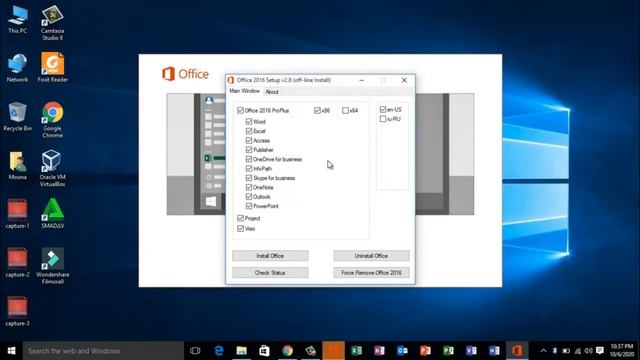Screen dimensions: 640x360
Task: Launch Wondershare Filmora9 shortcut
Action: [52, 266]
